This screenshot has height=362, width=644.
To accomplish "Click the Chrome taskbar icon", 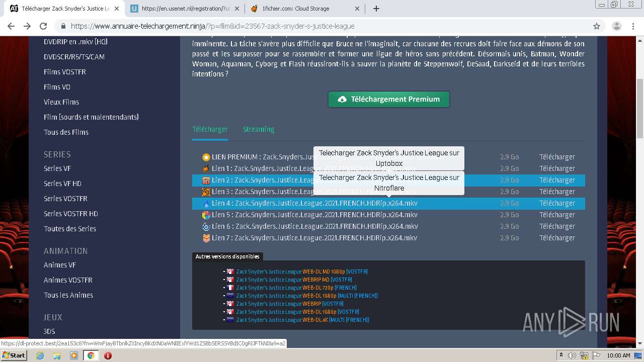I will pos(91,355).
